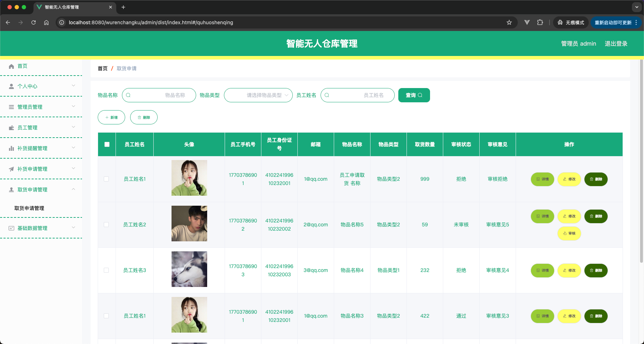Click the 员工姓名 search input field

pos(358,95)
